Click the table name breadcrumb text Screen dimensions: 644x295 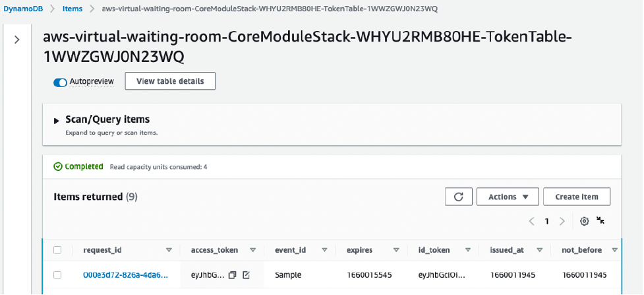click(270, 9)
